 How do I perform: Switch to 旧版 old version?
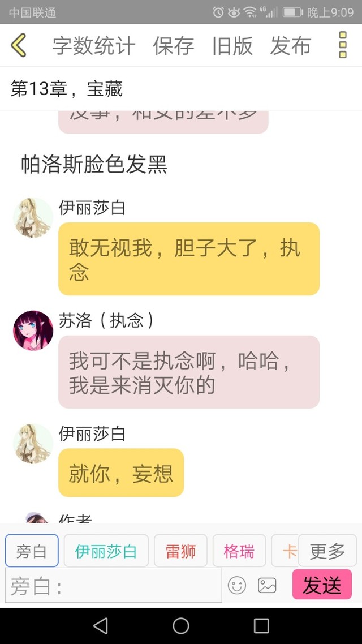coord(232,46)
